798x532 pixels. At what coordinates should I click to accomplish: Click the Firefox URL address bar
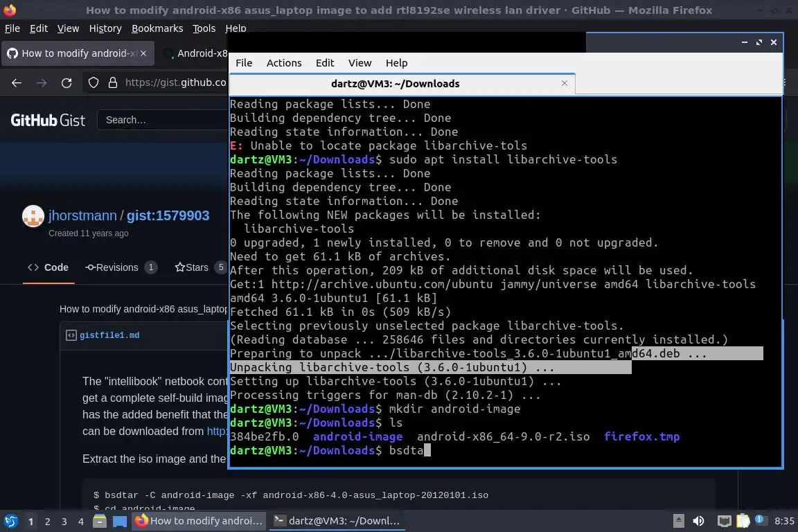[175, 82]
